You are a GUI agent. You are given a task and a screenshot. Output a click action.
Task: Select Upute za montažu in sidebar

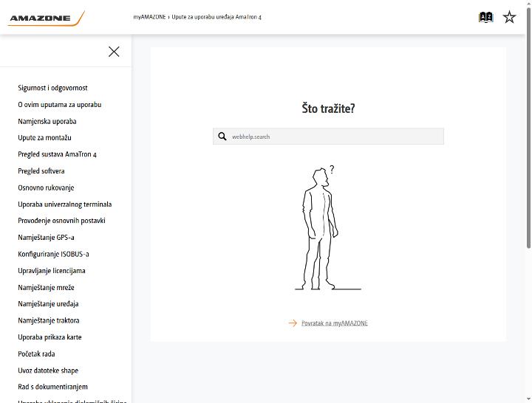44,137
